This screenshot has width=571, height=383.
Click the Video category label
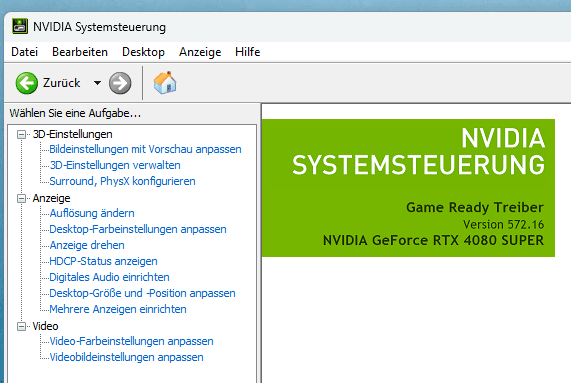(x=45, y=326)
